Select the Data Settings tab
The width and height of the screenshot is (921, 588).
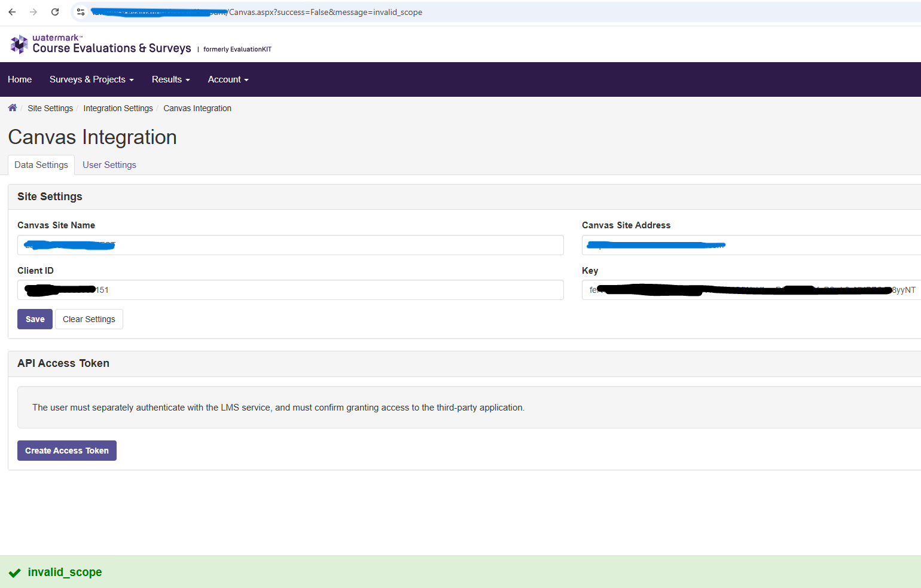[41, 165]
